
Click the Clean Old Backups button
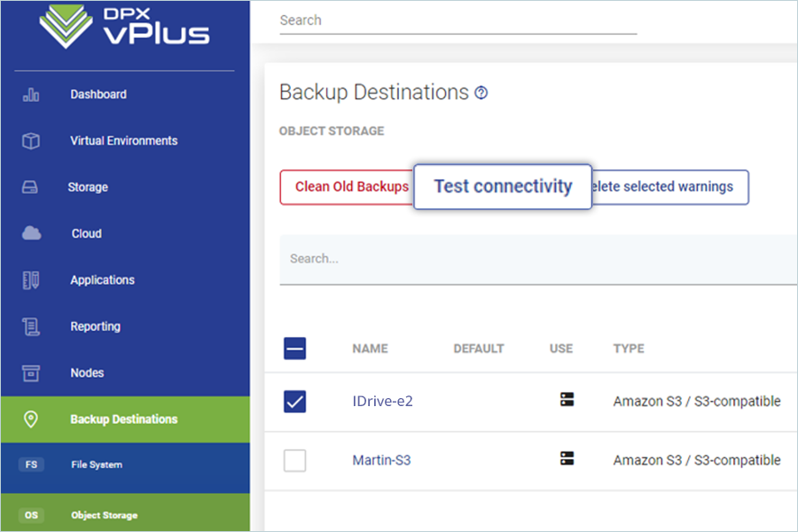(351, 187)
